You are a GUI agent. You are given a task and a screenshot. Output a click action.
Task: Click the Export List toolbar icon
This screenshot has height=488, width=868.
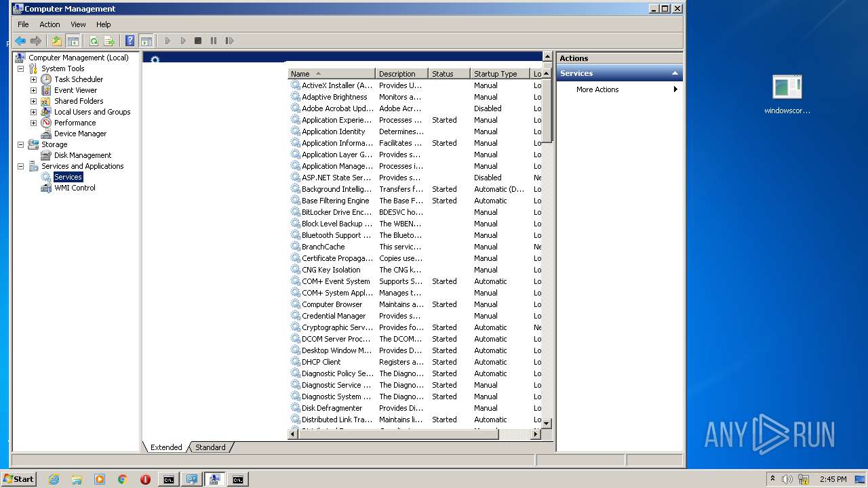pos(109,41)
